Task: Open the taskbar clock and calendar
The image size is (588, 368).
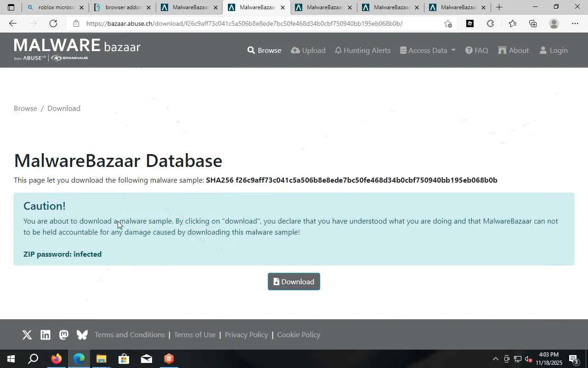Action: click(548, 359)
